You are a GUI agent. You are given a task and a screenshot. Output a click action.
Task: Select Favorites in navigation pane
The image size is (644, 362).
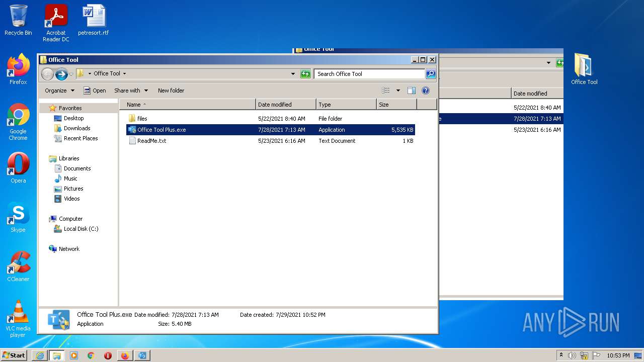[x=70, y=108]
